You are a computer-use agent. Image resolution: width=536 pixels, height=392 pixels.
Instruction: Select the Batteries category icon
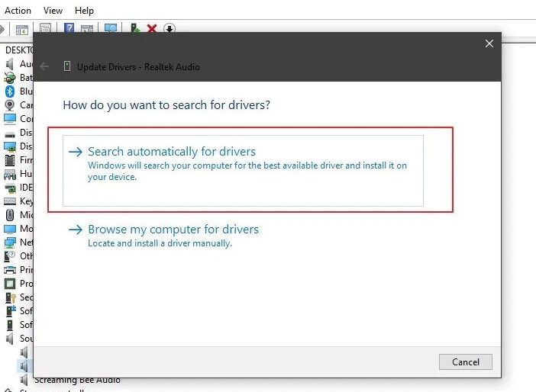coord(10,78)
